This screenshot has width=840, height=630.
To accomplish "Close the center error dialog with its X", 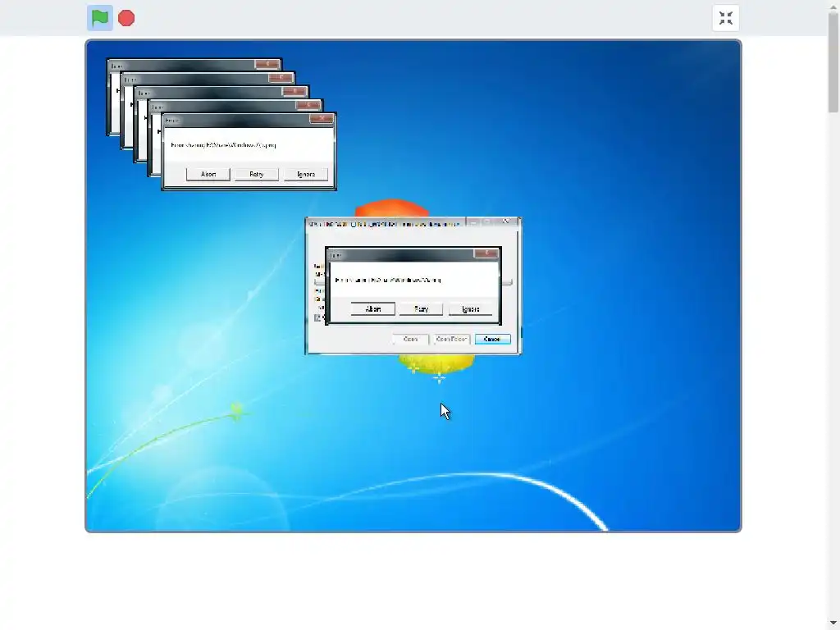I will [486, 253].
